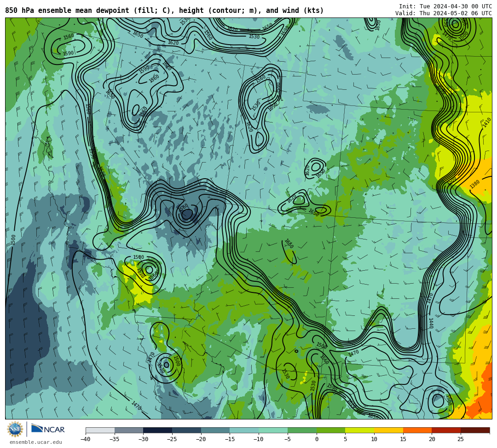The height and width of the screenshot is (448, 497).
Task: Click the '1440' contour label on the map
Action: coord(431,323)
